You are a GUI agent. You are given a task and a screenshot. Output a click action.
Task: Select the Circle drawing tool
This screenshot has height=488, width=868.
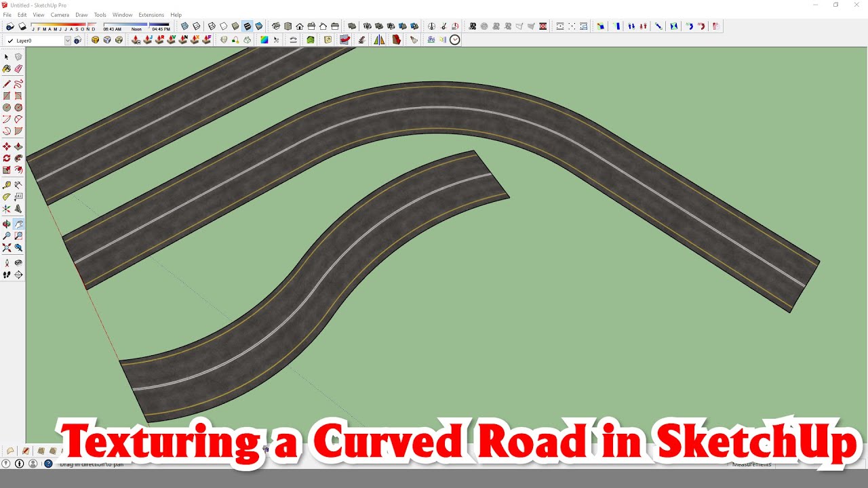(x=7, y=107)
